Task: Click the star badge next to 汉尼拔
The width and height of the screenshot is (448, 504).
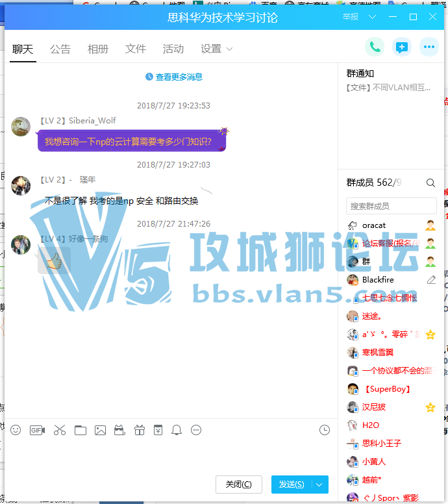Action: [430, 407]
